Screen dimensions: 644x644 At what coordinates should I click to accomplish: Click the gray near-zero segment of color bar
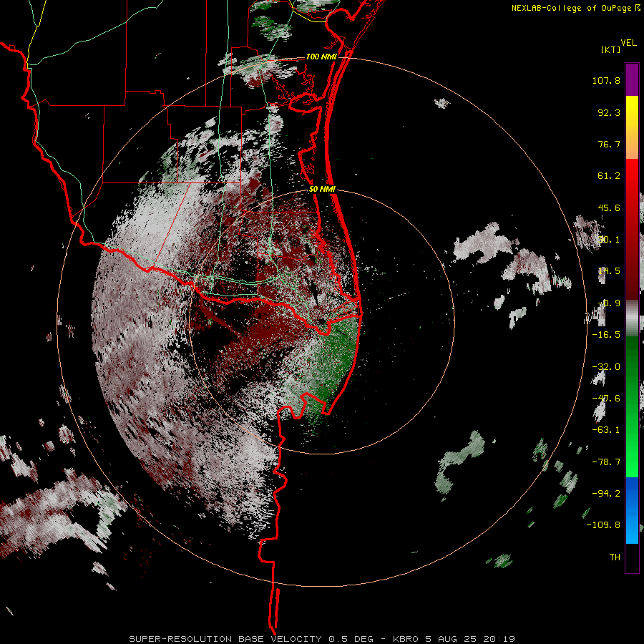coord(632,318)
